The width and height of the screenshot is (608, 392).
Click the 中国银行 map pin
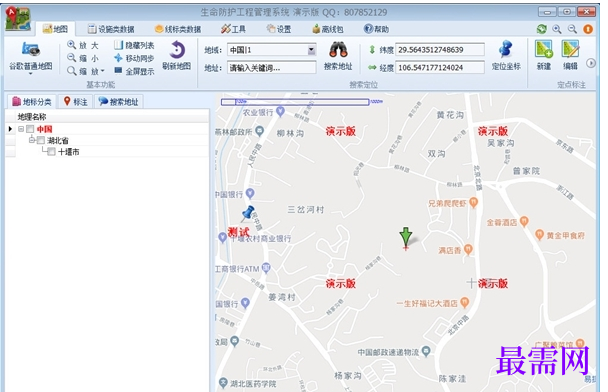(250, 193)
